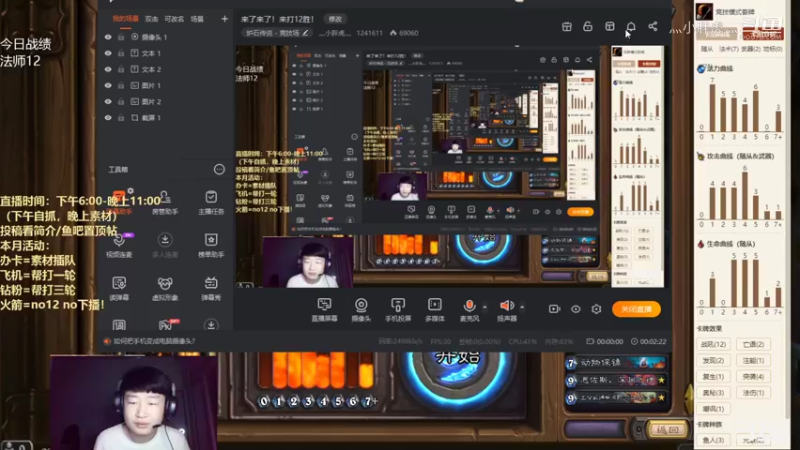Click the share icon in header
The image size is (800, 450).
[x=653, y=27]
